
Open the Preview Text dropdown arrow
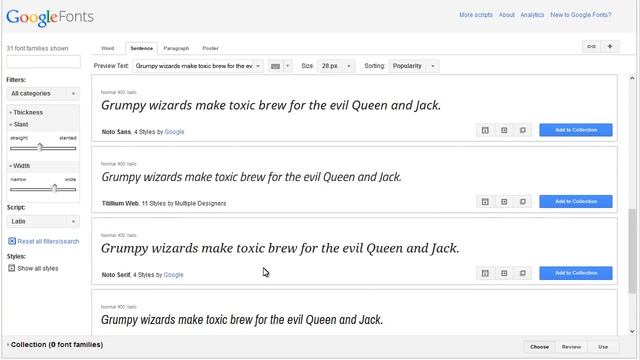(258, 66)
